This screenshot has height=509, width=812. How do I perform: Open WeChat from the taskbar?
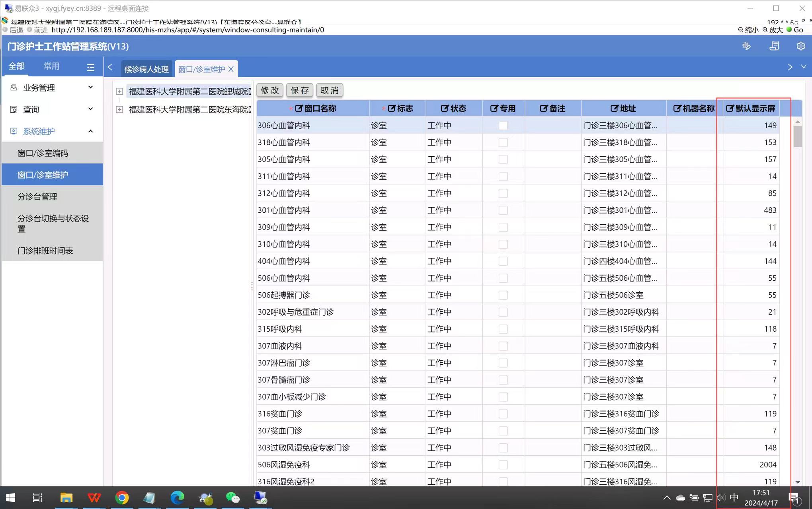point(232,497)
